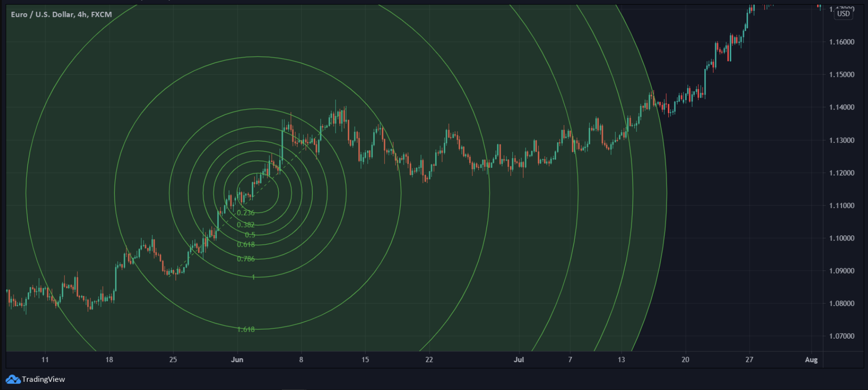Screen dimensions: 868x390
Task: Click the 1.618 Fibonacci circle label
Action: click(246, 329)
